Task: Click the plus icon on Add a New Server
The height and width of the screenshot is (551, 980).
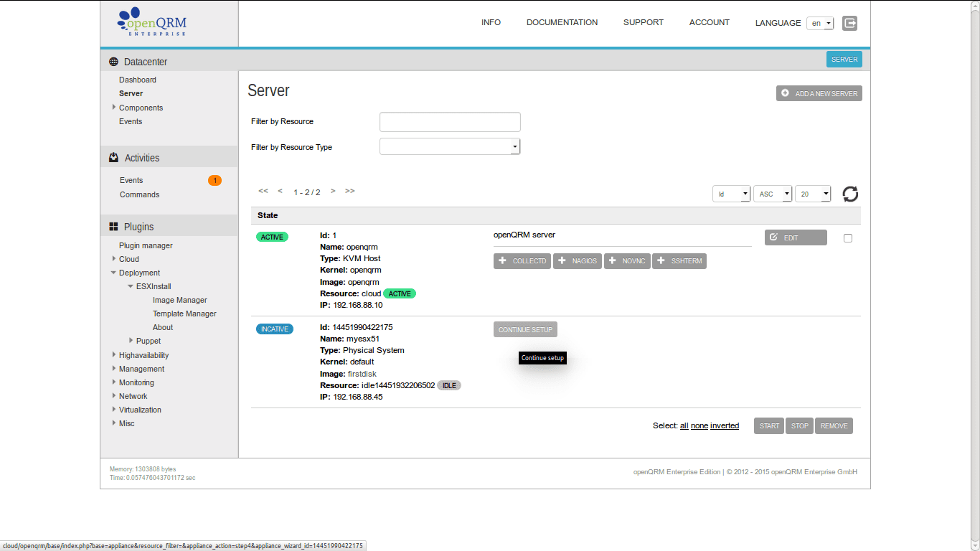Action: [x=785, y=93]
